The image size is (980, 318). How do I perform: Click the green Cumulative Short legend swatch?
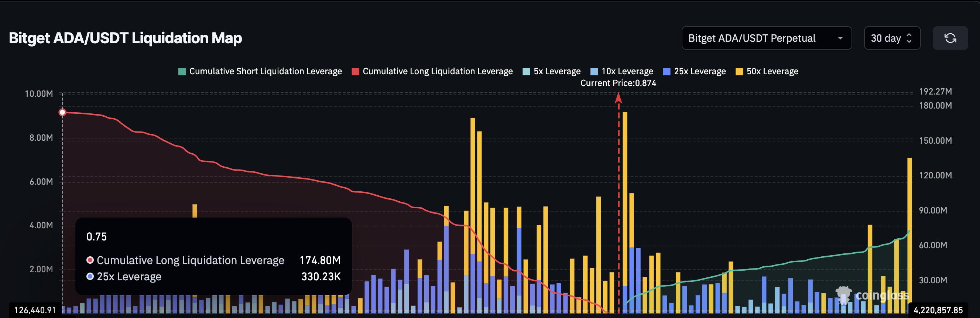[182, 72]
